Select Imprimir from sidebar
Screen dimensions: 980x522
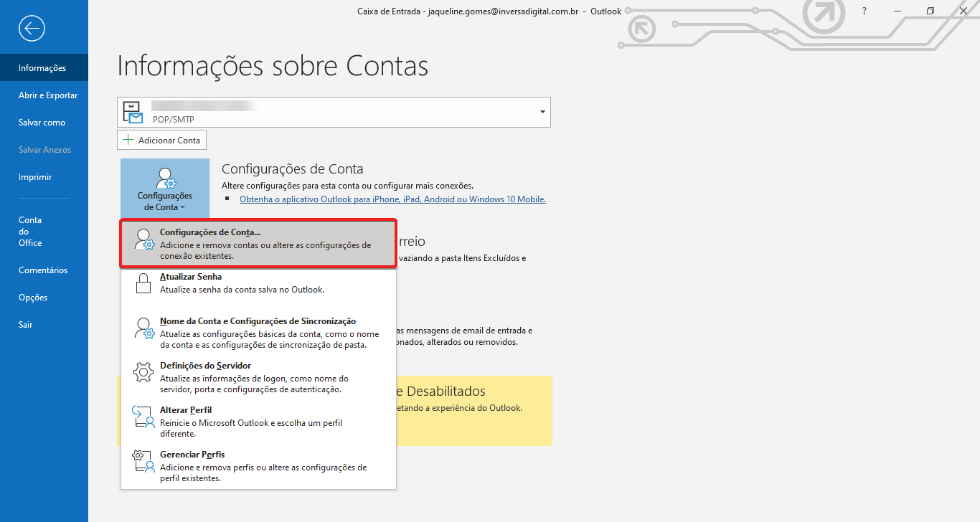(44, 177)
